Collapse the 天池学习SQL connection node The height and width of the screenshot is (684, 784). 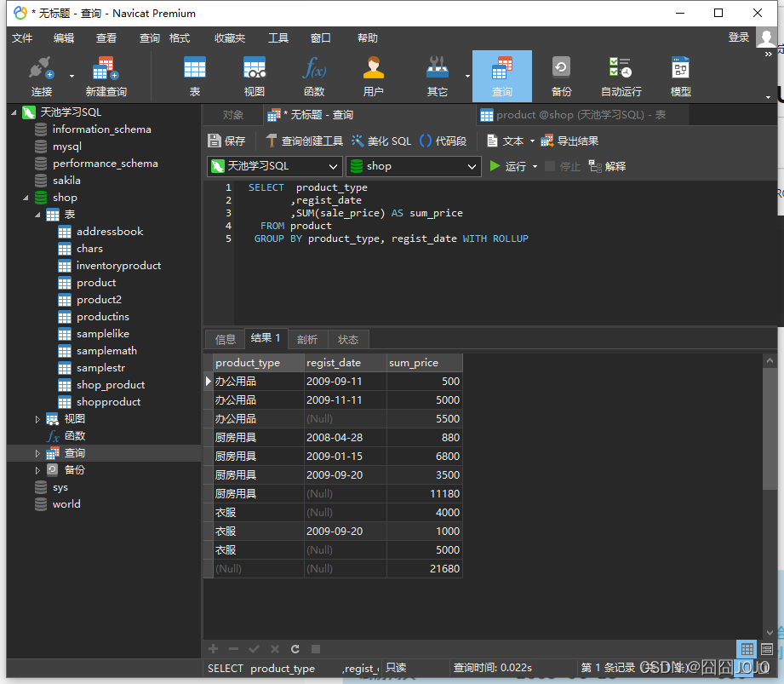coord(14,112)
